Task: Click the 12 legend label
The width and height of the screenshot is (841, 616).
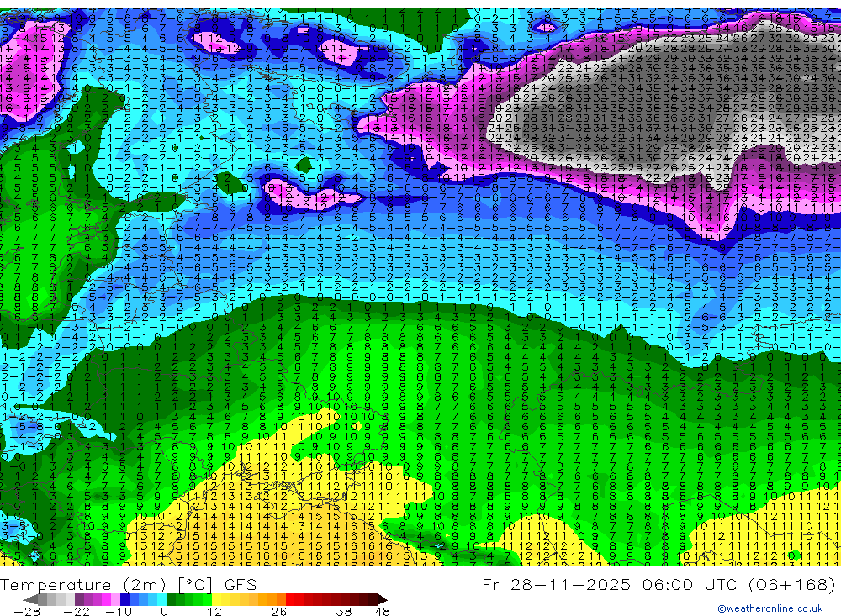Action: [x=214, y=612]
